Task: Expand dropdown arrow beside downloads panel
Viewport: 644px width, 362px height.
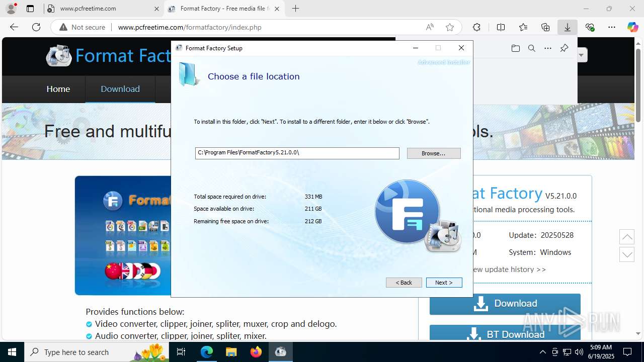Action: point(582,55)
